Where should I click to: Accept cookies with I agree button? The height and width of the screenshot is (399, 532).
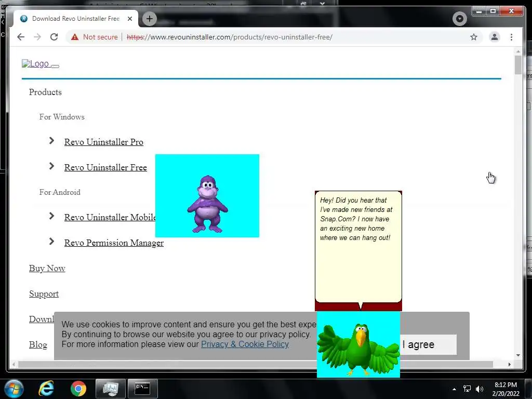click(x=428, y=345)
